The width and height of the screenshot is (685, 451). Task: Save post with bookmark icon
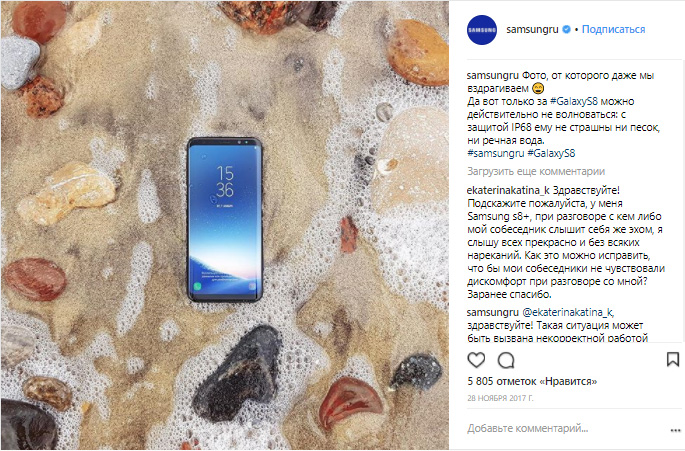673,360
